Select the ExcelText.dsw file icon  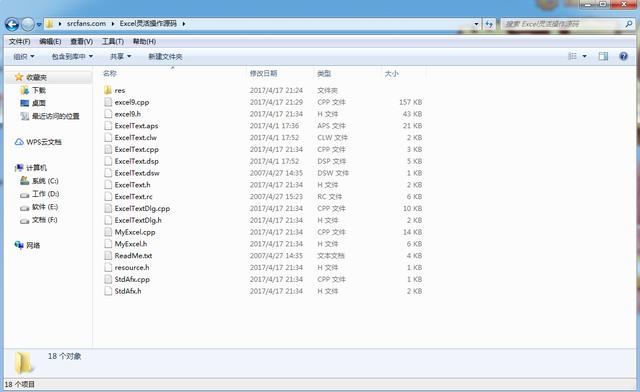tap(108, 173)
